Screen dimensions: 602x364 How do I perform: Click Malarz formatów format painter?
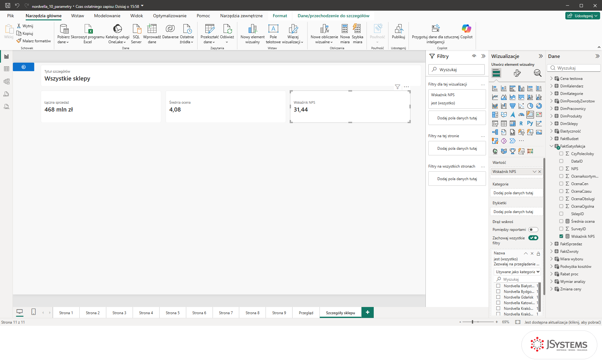[34, 41]
